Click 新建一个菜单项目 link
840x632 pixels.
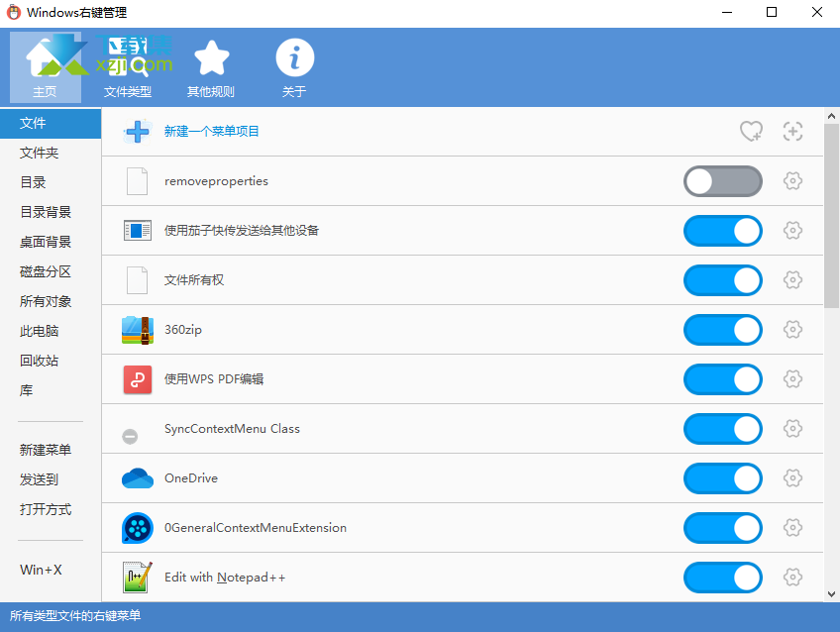click(x=212, y=132)
